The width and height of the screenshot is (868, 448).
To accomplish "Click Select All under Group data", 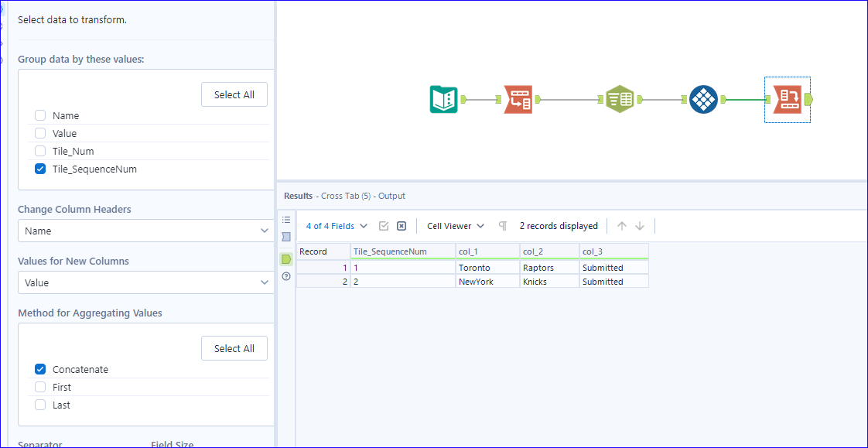I will point(234,94).
